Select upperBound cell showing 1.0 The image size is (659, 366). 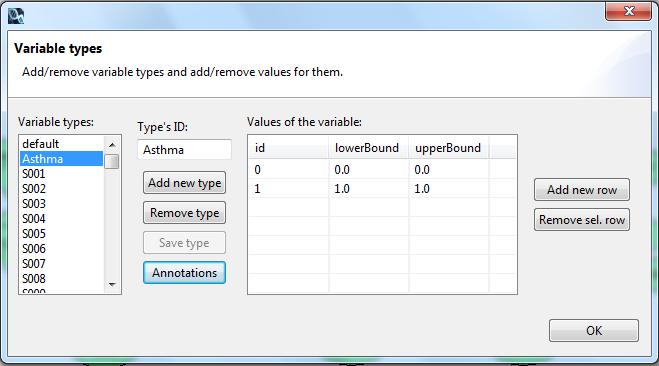(x=448, y=189)
